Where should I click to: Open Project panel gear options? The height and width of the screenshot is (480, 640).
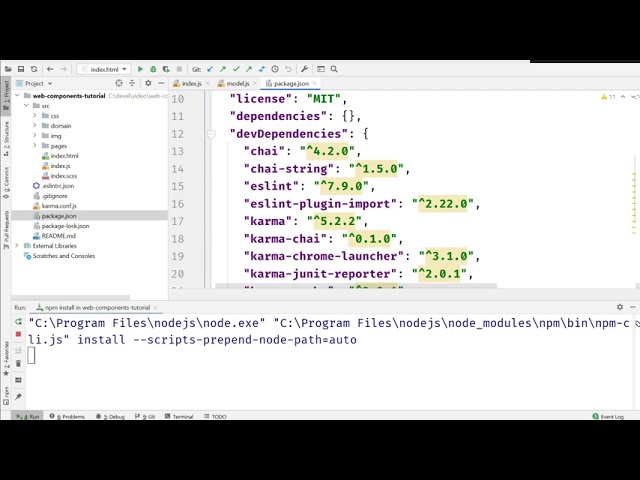148,83
